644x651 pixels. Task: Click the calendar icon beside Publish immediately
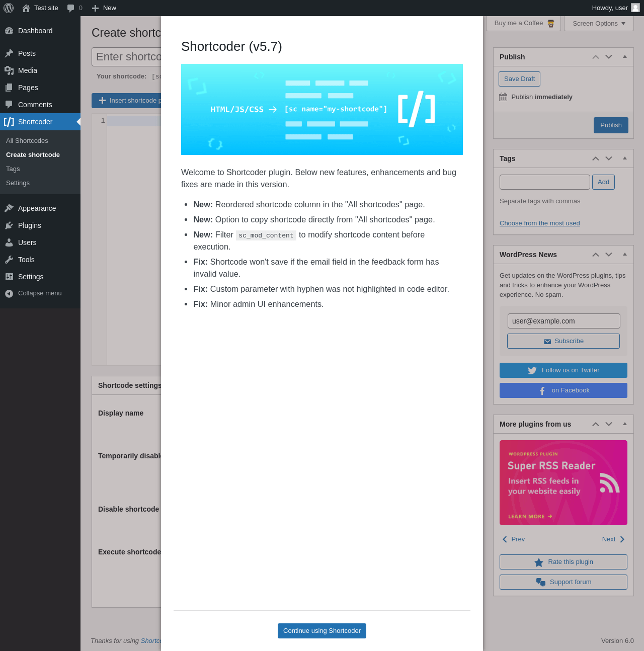coord(503,97)
